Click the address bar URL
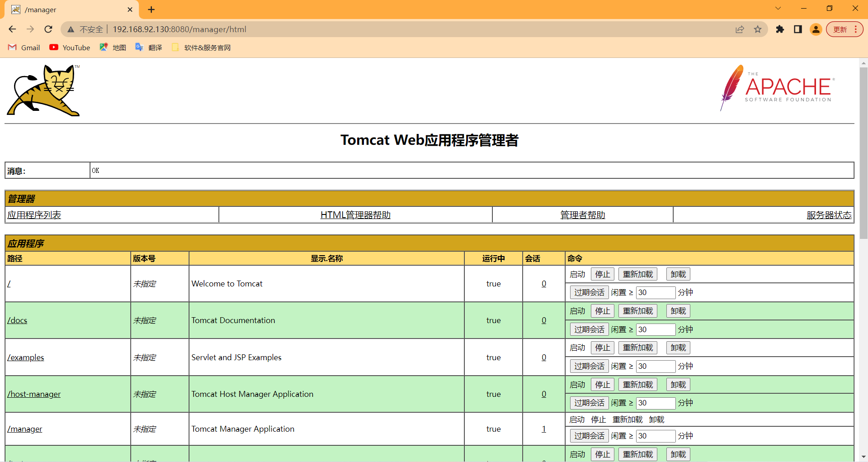 (179, 29)
